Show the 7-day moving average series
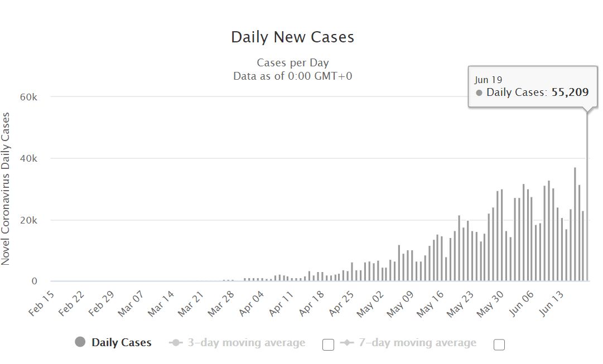The height and width of the screenshot is (364, 603). [417, 342]
